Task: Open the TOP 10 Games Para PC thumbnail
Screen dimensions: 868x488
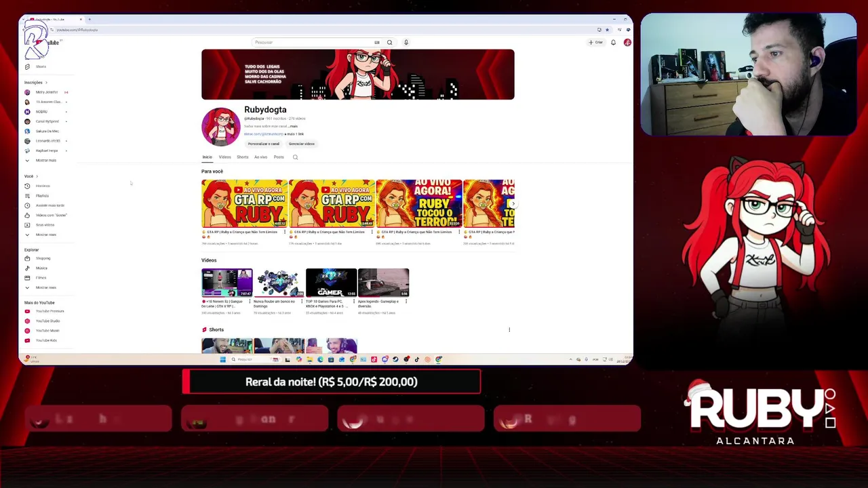Action: tap(331, 283)
